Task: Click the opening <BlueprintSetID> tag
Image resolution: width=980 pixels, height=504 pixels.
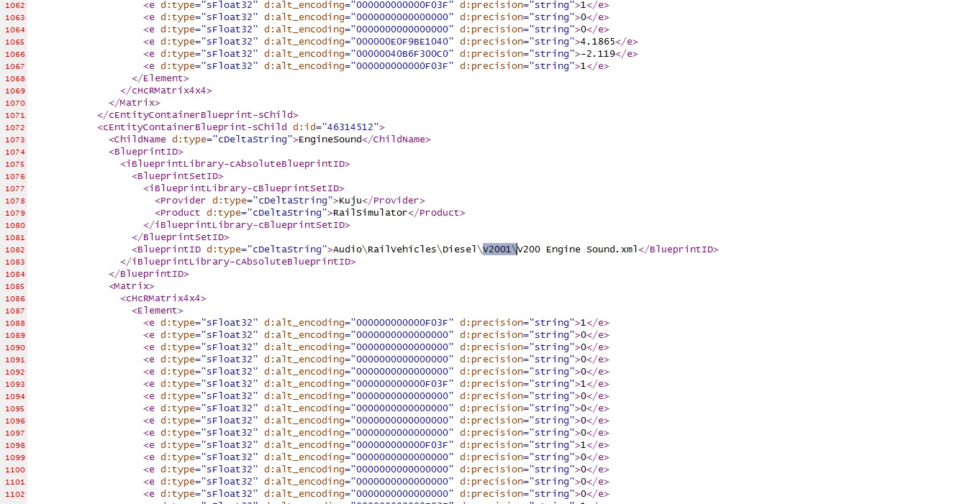Action: tap(178, 176)
